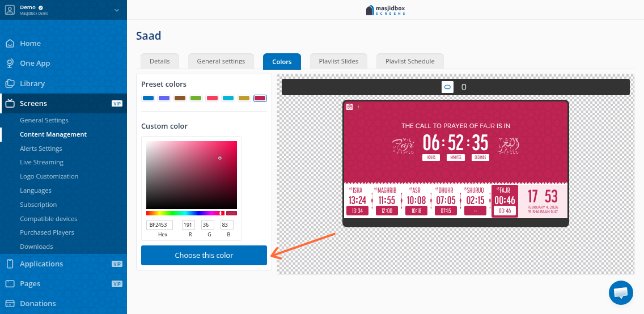Open Content Management submenu item

tap(53, 134)
